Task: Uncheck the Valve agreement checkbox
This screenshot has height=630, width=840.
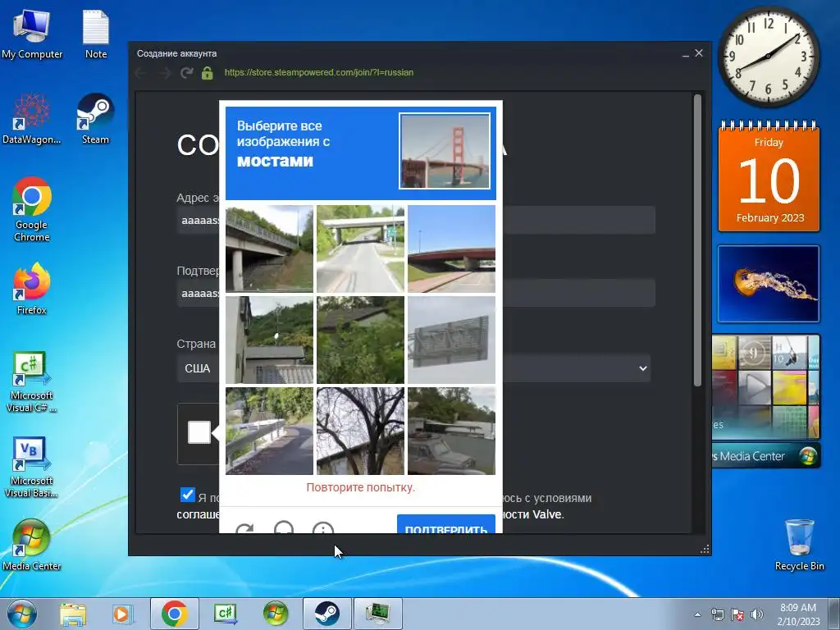Action: click(x=188, y=495)
